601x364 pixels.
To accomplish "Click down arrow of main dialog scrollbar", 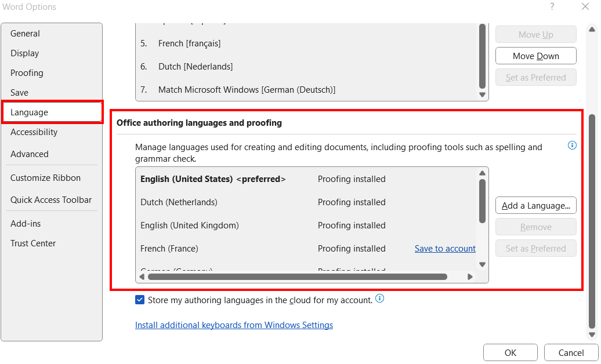I will 592,334.
